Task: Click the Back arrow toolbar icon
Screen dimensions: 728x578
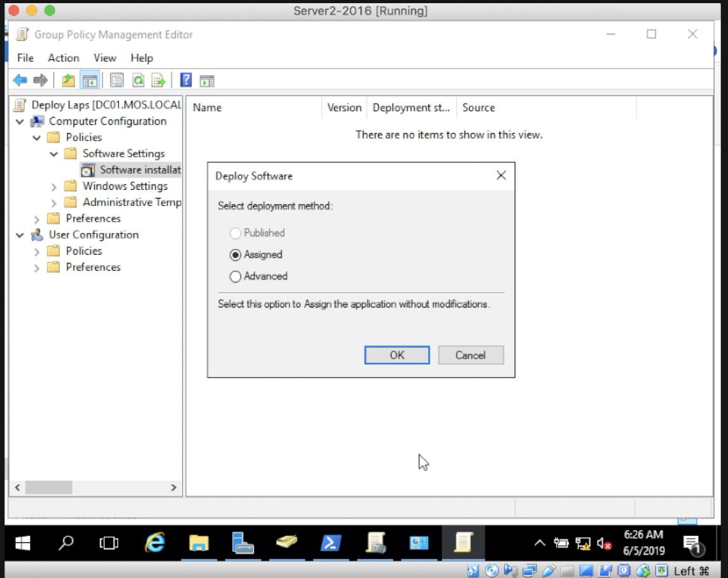Action: coord(20,80)
